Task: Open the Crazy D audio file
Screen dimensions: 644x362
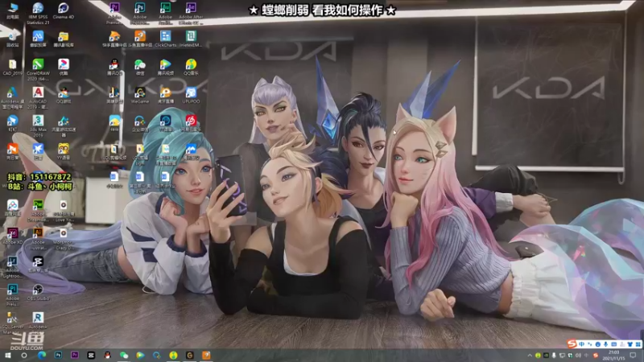Action: (64, 238)
